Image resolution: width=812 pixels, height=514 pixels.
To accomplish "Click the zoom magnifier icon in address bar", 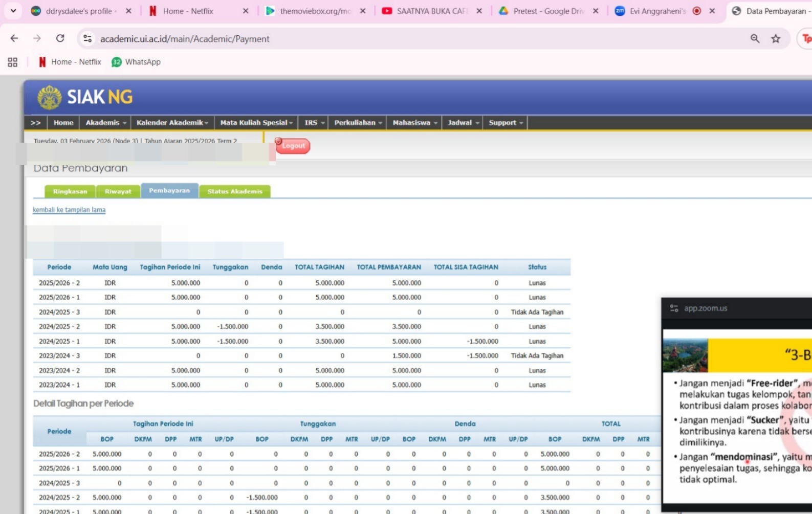I will (755, 38).
